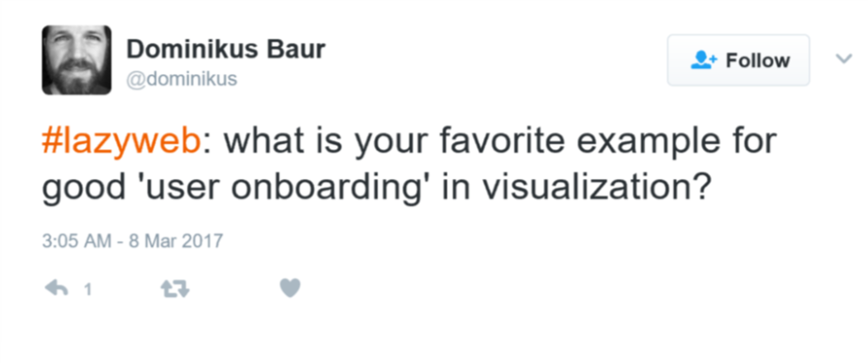The height and width of the screenshot is (363, 868).
Task: Open the #lazyweb hashtag
Action: point(120,142)
